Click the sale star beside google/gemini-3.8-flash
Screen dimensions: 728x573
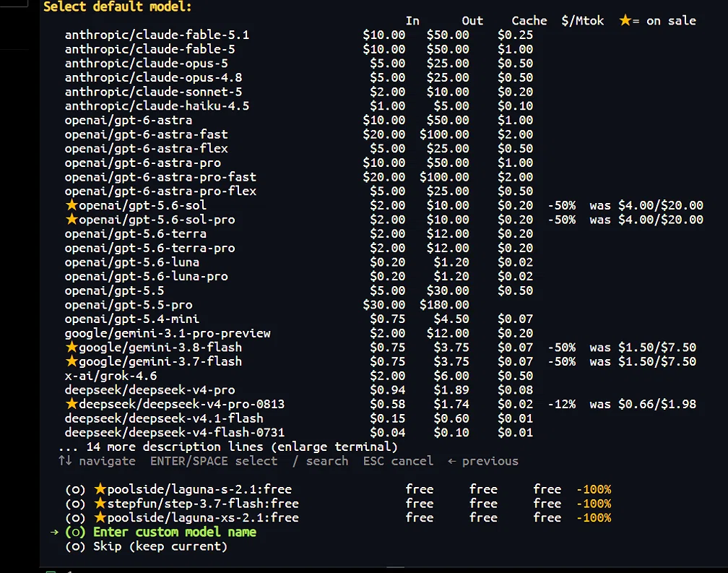(71, 347)
